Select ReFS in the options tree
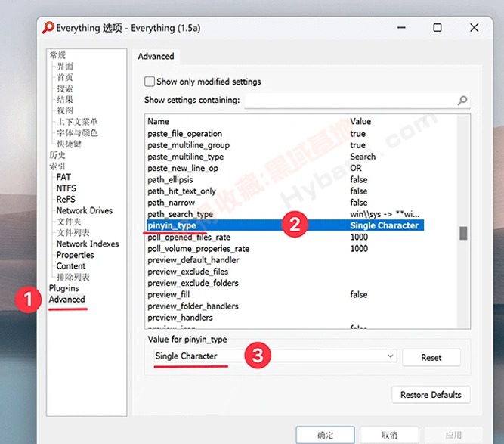Image resolution: width=504 pixels, height=444 pixels. click(66, 200)
